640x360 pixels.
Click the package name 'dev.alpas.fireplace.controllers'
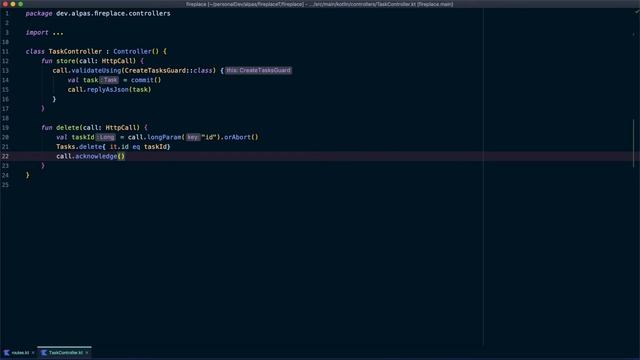click(113, 13)
